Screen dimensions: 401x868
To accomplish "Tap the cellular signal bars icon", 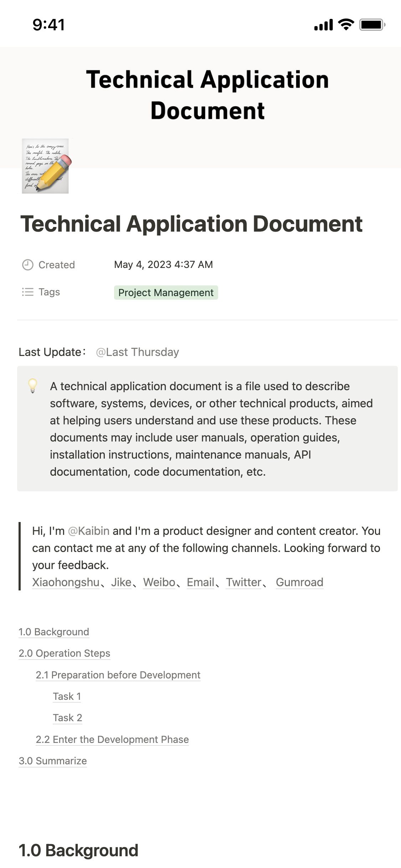I will pyautogui.click(x=323, y=25).
